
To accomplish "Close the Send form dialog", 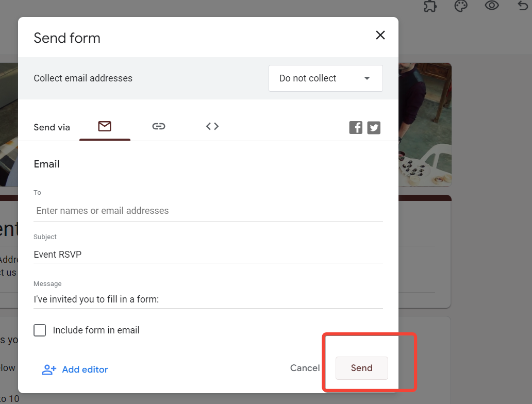I will (x=380, y=35).
